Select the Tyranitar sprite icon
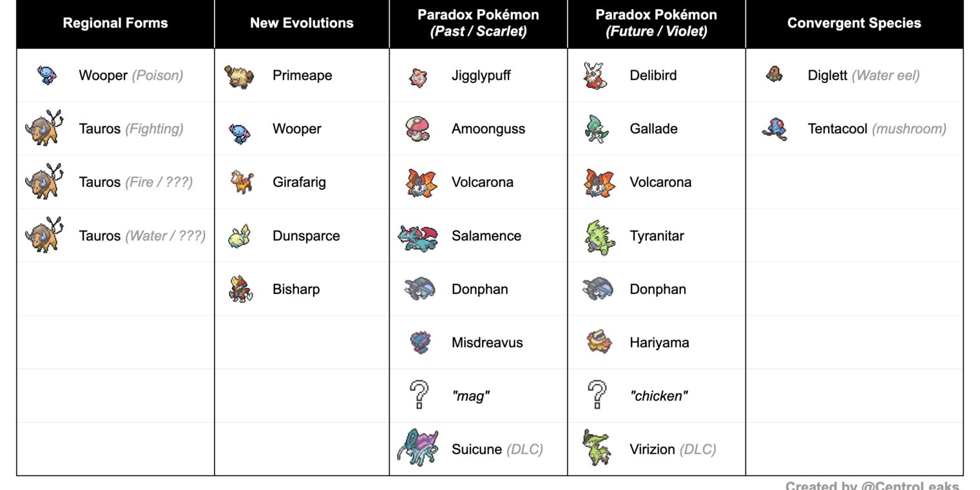980x490 pixels. (597, 237)
